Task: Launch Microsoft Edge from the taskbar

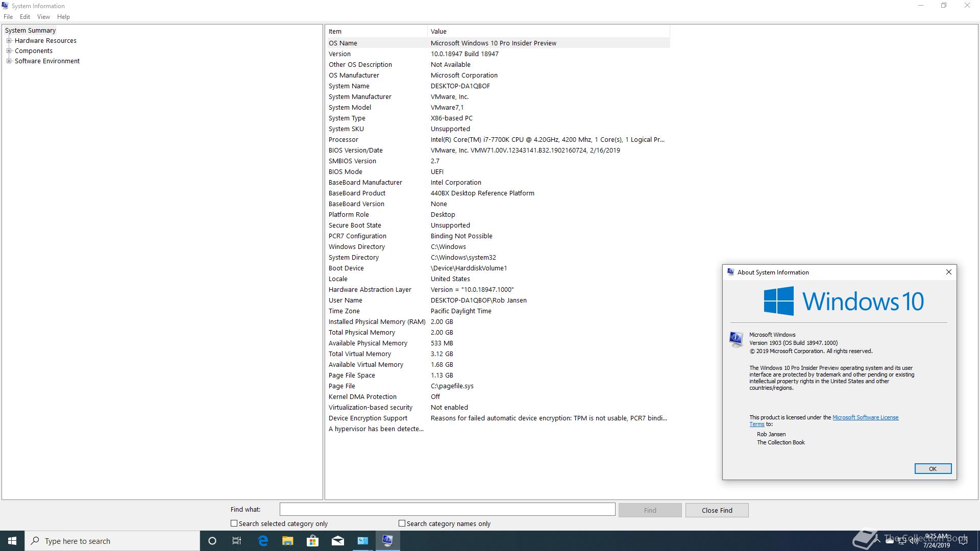Action: tap(263, 541)
